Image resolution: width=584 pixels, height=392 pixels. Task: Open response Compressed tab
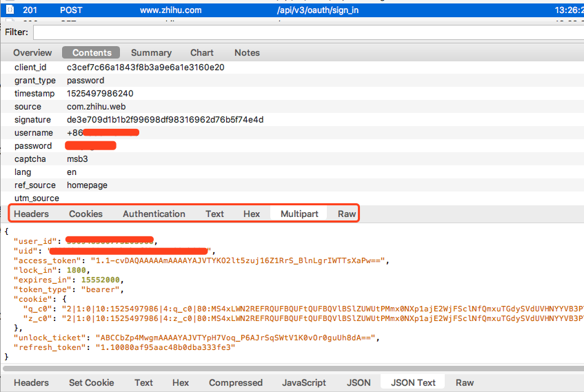(x=235, y=382)
